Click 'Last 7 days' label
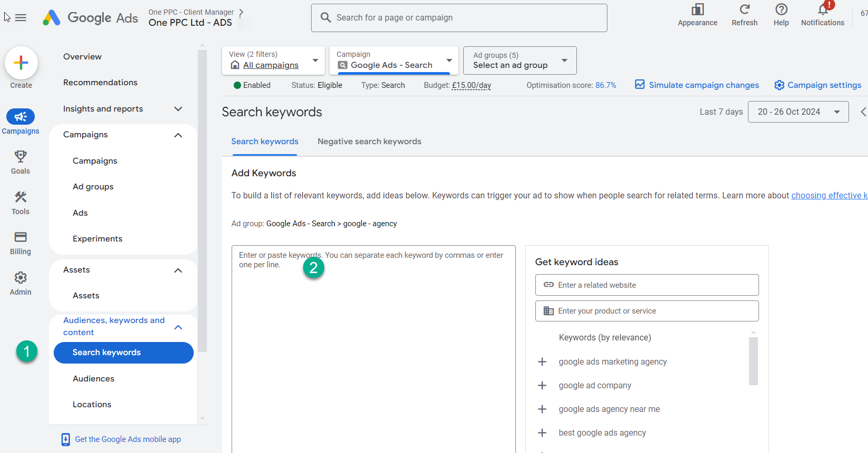 721,112
